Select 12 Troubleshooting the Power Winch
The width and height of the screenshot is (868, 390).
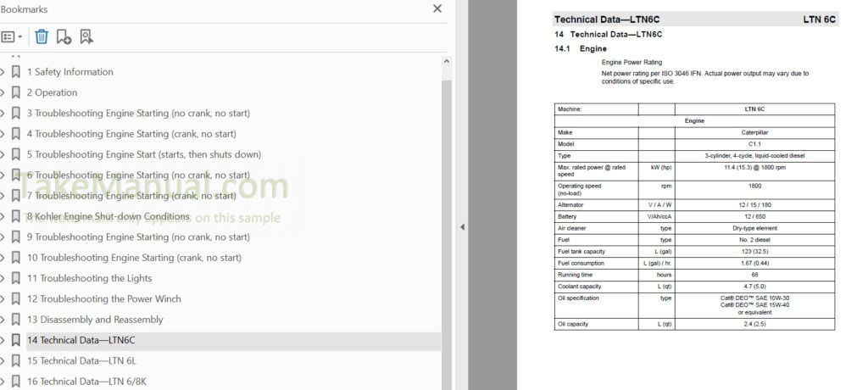pyautogui.click(x=103, y=299)
